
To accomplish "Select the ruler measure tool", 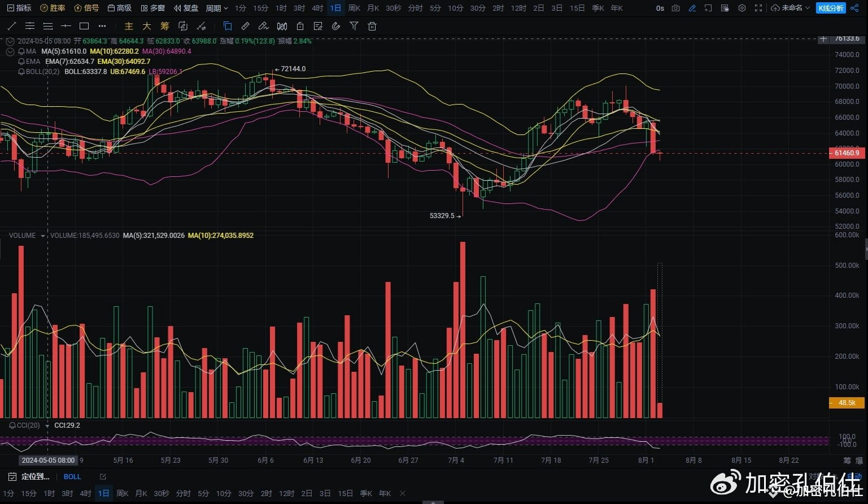I will click(245, 26).
